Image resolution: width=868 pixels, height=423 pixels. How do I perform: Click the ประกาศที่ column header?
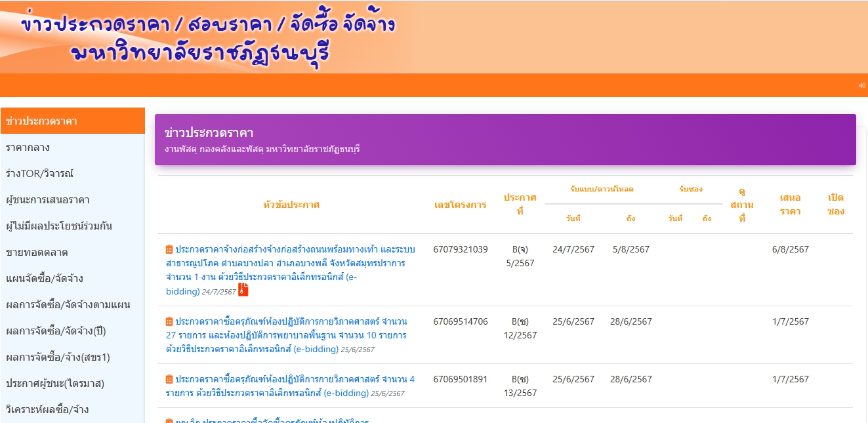(x=520, y=205)
